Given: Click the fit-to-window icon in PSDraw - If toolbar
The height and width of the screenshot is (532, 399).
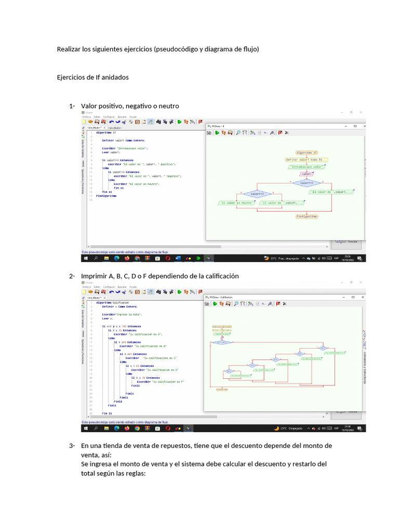Looking at the screenshot, I should 245,133.
